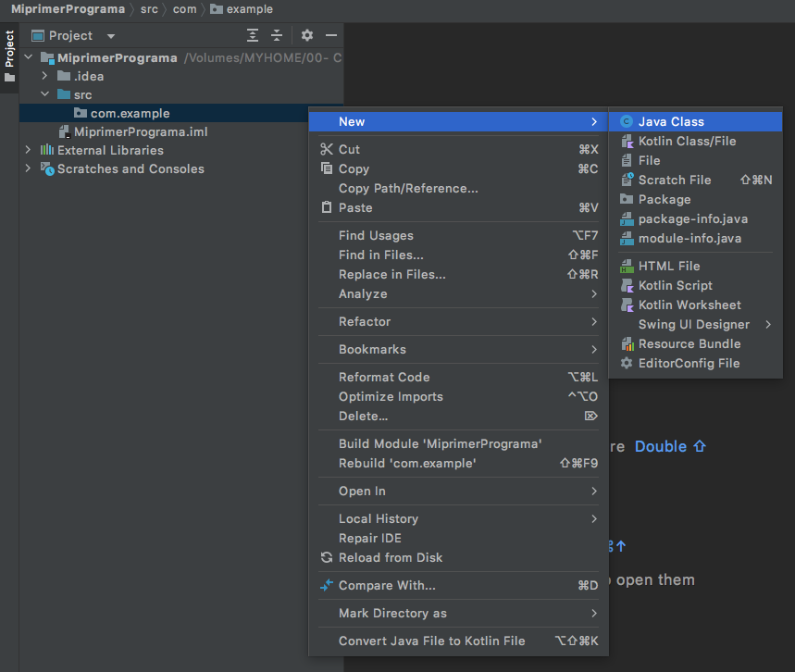Open the Swing UI Designer submenu
Screen dimensions: 795x672
point(695,325)
